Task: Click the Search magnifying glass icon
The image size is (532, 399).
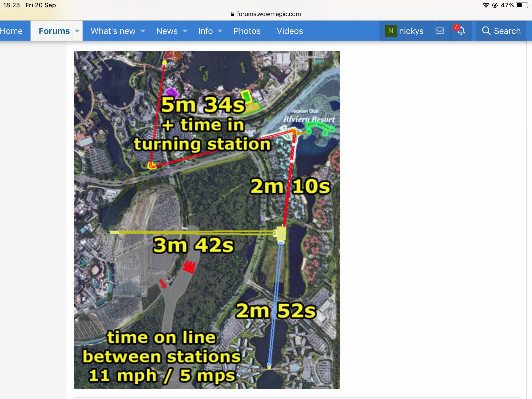Action: click(486, 31)
